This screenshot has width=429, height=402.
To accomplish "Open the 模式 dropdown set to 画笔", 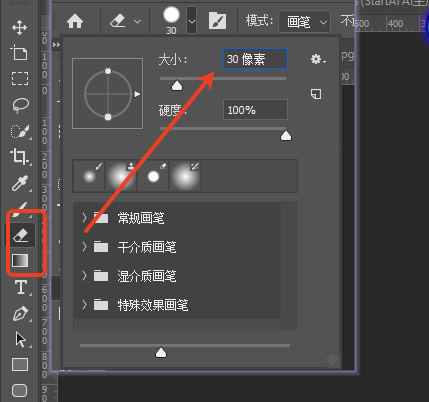I will click(x=304, y=22).
